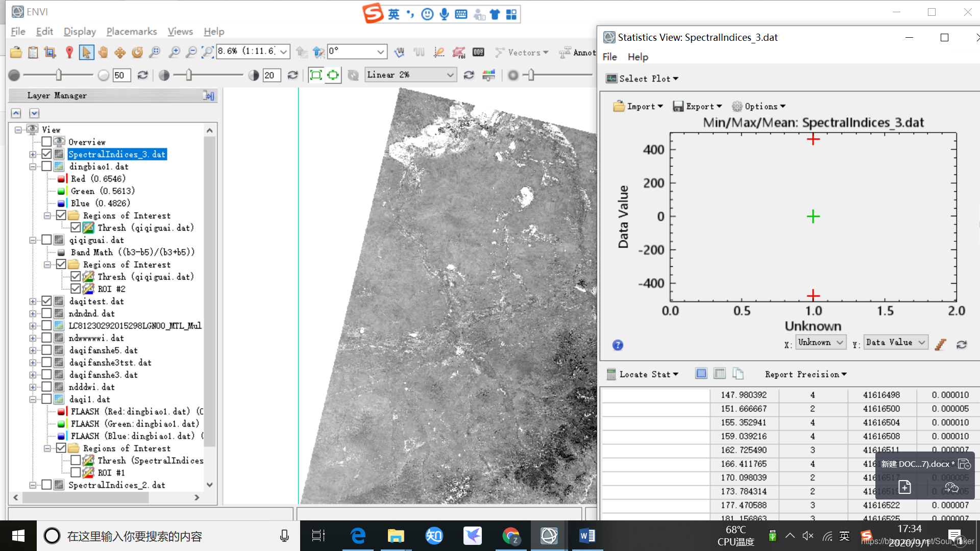Open the Options menu in Statistics View

(x=760, y=106)
